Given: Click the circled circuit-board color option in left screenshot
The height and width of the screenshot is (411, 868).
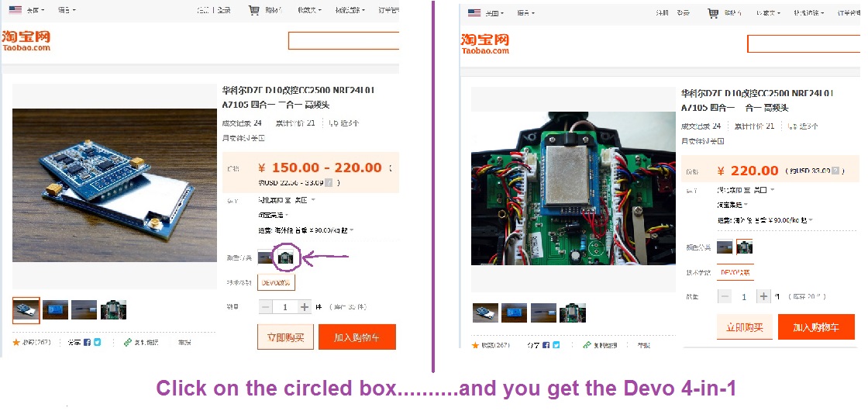Looking at the screenshot, I should tap(286, 257).
